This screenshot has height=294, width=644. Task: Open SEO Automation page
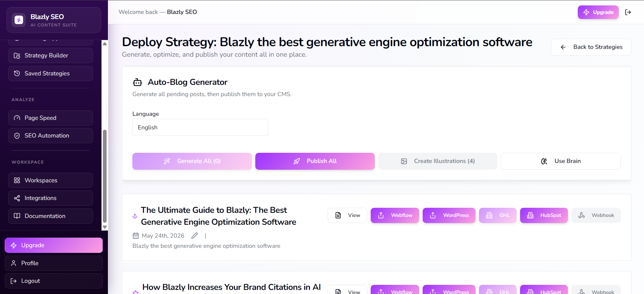[x=51, y=135]
